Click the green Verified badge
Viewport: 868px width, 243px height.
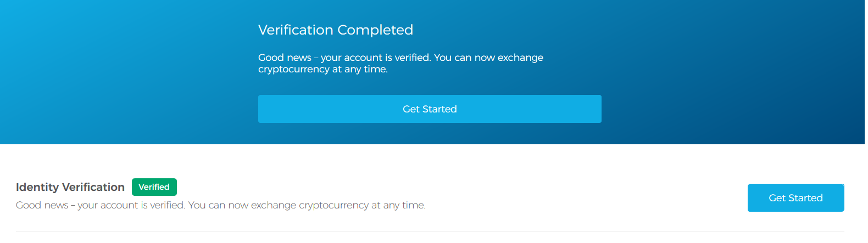[x=154, y=187]
